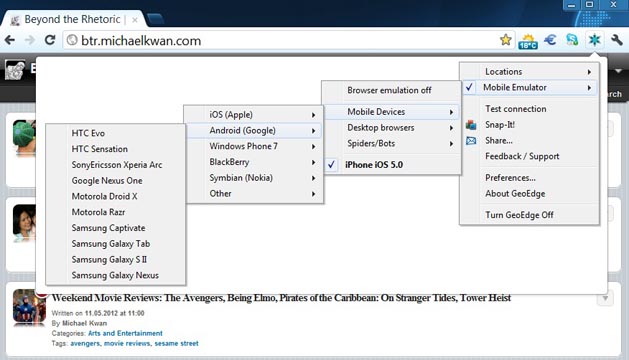Click the Skype extension icon

[x=572, y=40]
